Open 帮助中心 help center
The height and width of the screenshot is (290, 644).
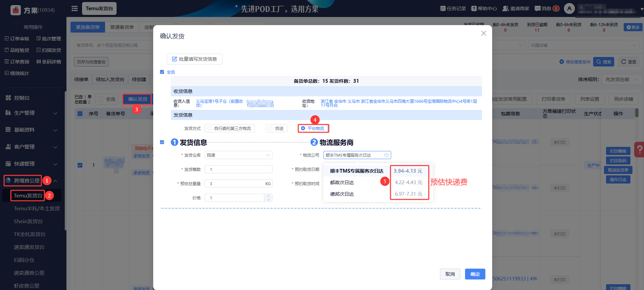[x=484, y=8]
